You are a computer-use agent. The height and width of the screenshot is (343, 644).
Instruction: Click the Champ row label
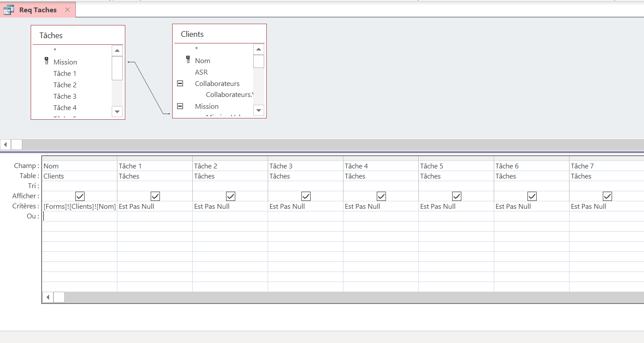[x=27, y=166]
